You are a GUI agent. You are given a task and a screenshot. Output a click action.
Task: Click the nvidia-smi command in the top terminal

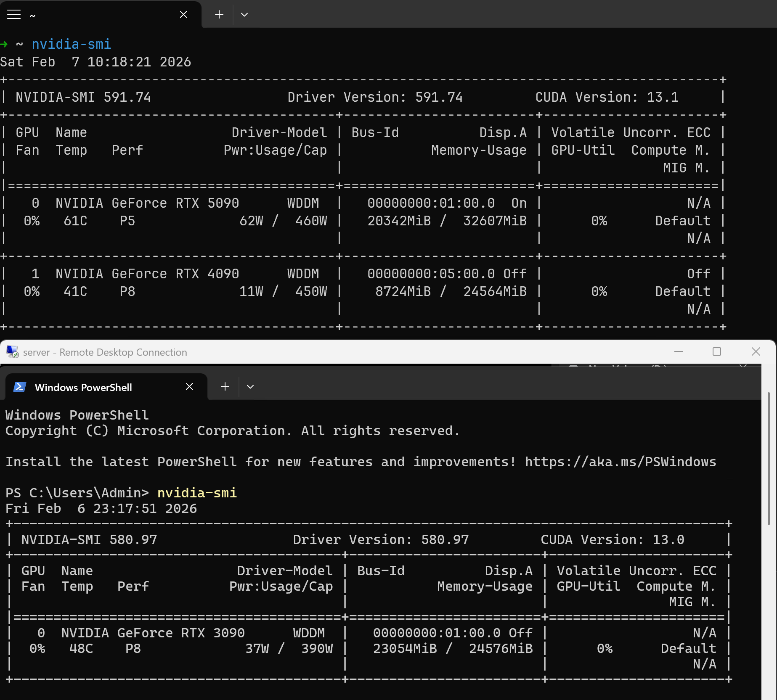[72, 45]
